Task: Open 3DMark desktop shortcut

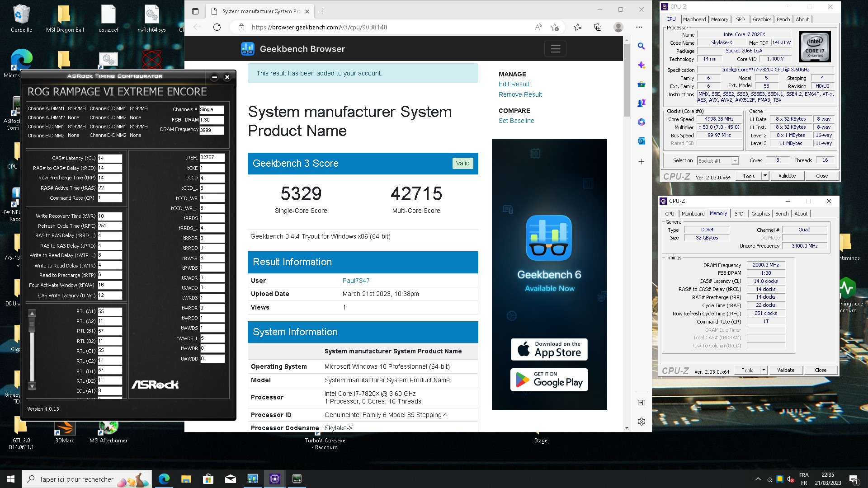Action: [65, 432]
